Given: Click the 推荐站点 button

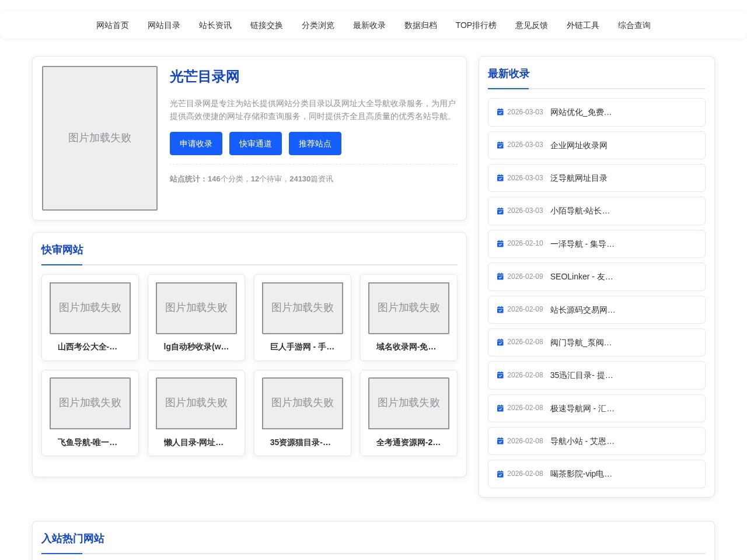Looking at the screenshot, I should point(315,143).
